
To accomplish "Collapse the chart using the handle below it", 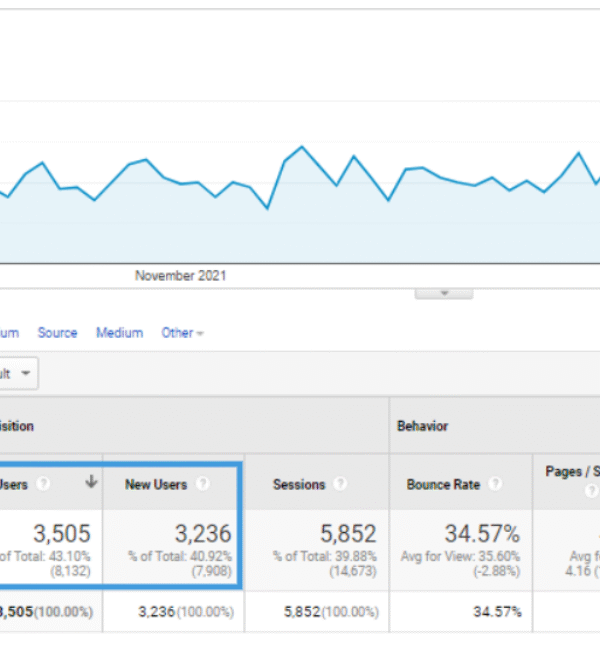I will click(x=443, y=293).
